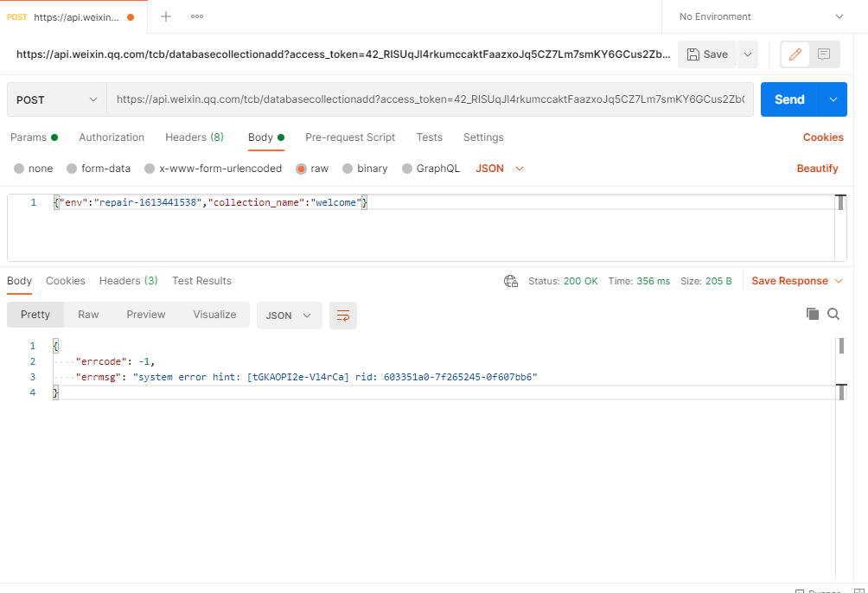Send the POST request
This screenshot has height=593, width=868.
pyautogui.click(x=789, y=99)
